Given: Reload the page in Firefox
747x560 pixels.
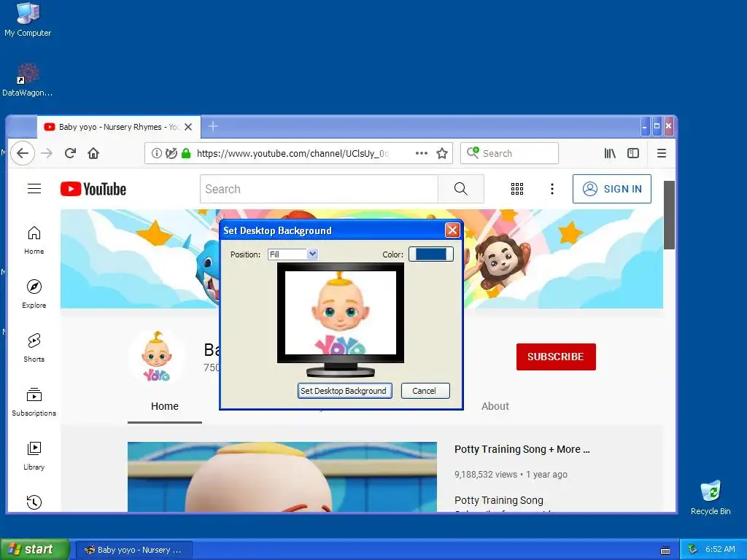Looking at the screenshot, I should click(70, 153).
